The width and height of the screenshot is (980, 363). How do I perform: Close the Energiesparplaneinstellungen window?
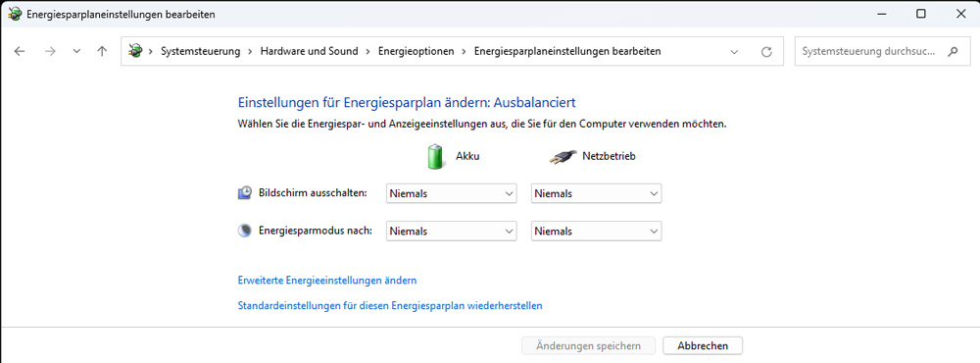(x=961, y=14)
